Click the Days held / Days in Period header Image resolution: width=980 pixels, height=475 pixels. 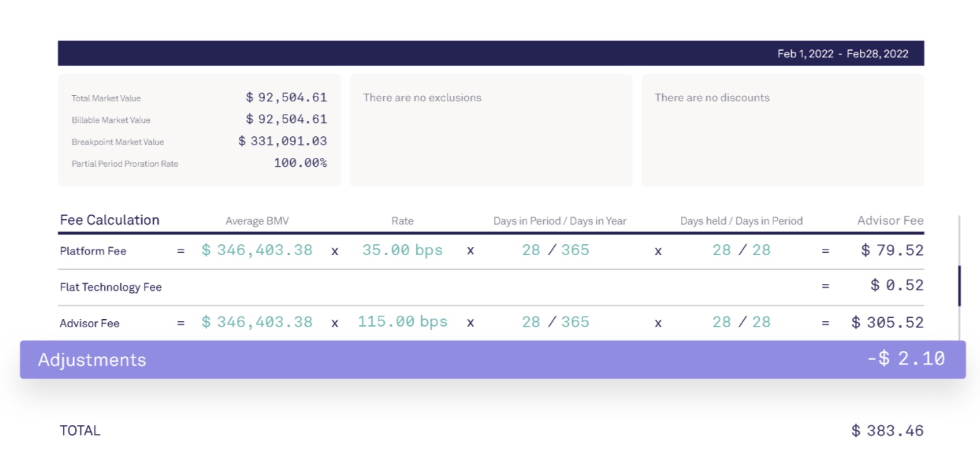[741, 221]
